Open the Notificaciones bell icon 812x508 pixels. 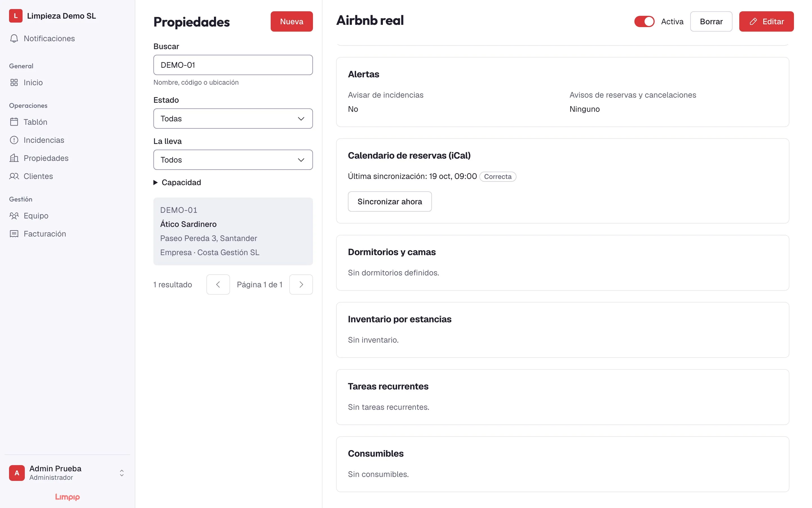[x=14, y=39]
